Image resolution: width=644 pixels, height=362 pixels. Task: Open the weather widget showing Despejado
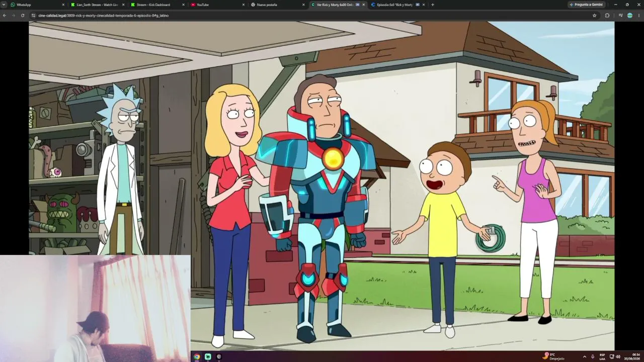click(x=553, y=356)
